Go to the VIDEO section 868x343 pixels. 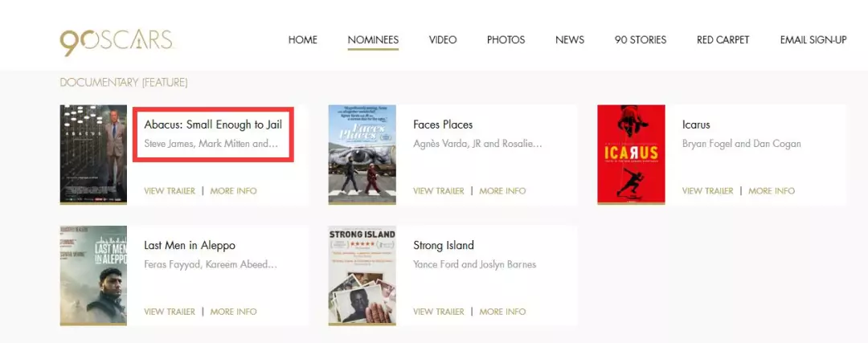443,40
